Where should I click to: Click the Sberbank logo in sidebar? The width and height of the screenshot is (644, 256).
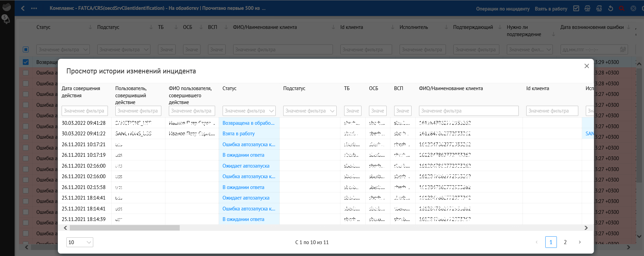(6, 7)
